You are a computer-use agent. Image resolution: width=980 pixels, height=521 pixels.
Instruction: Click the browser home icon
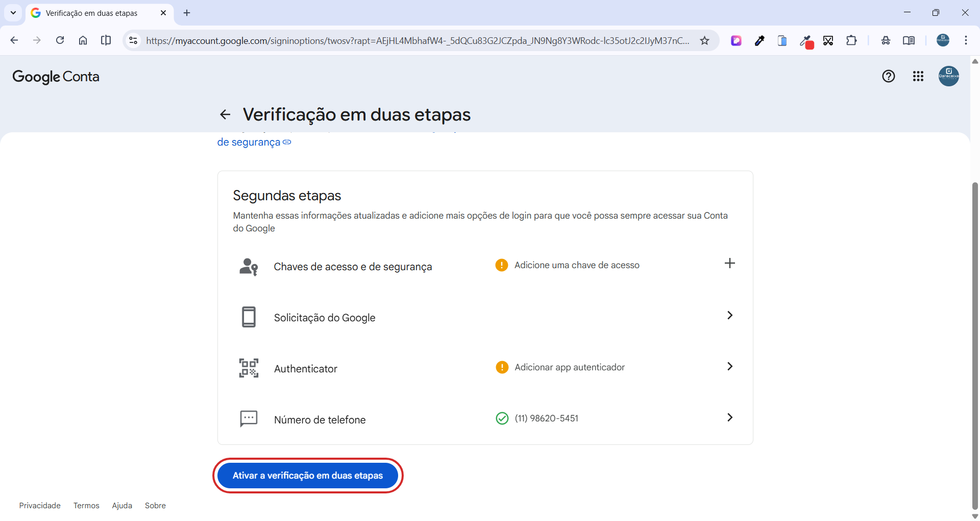(x=83, y=40)
